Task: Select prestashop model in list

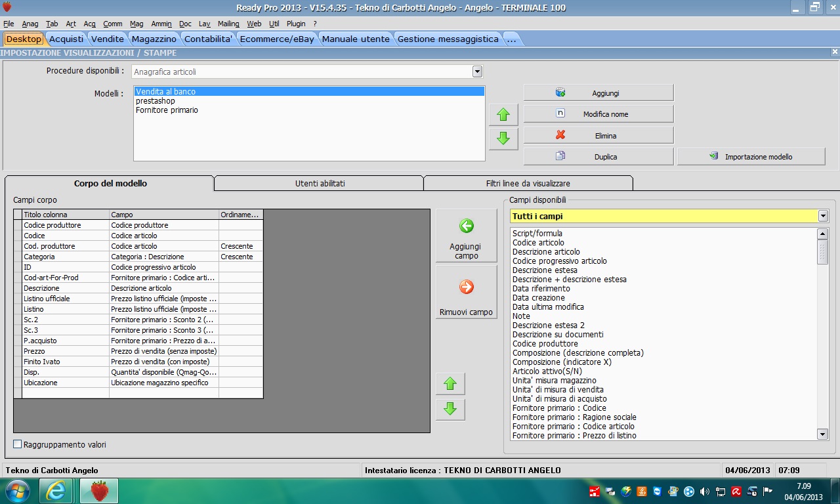Action: pyautogui.click(x=309, y=101)
